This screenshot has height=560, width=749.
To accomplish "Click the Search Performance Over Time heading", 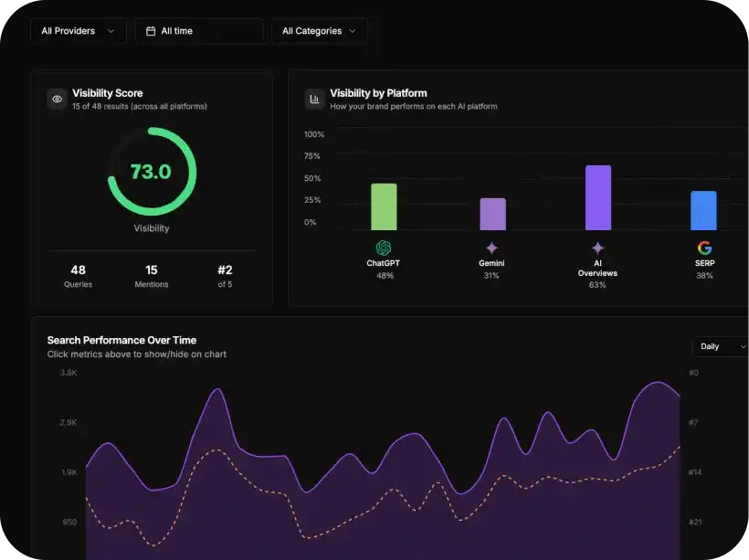I will click(121, 340).
